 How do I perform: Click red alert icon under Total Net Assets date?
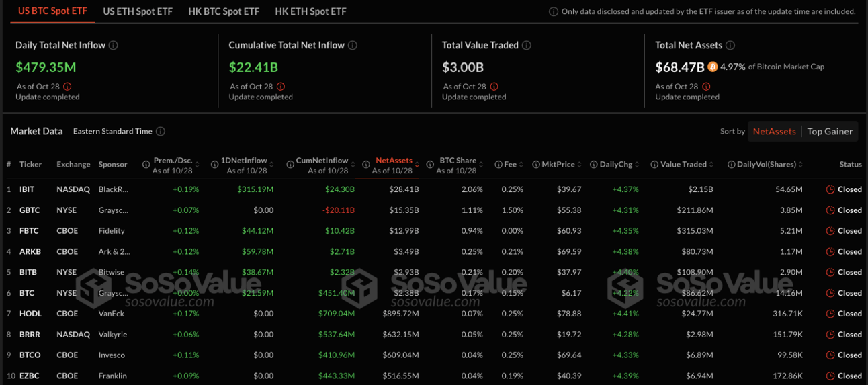706,87
